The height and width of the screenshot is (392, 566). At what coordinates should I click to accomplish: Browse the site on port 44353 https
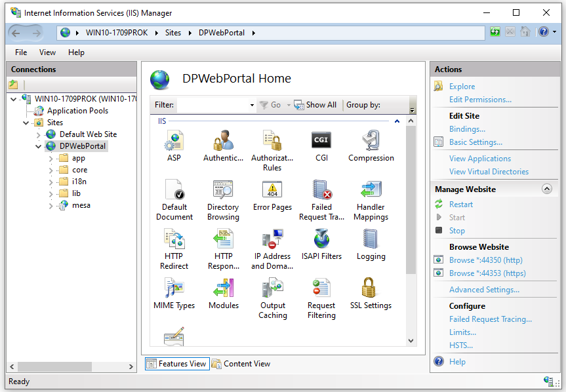click(487, 273)
